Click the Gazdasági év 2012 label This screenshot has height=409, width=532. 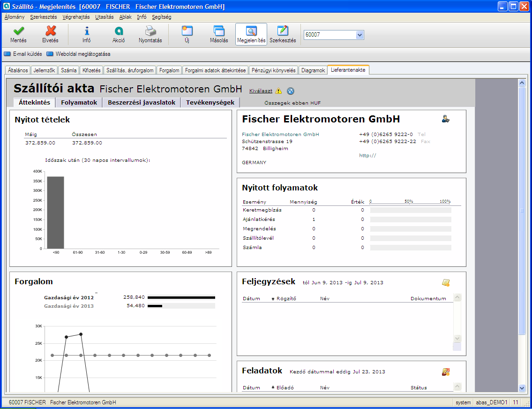coord(69,297)
